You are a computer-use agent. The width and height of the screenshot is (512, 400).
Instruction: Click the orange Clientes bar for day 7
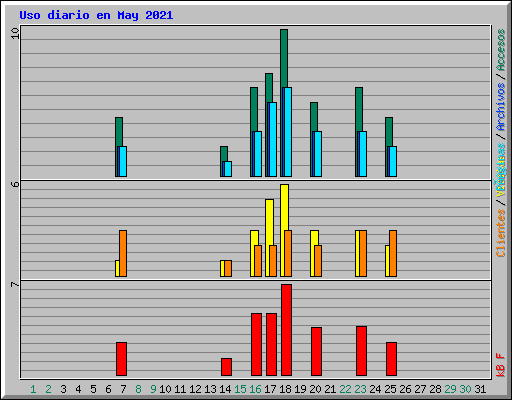coord(123,253)
